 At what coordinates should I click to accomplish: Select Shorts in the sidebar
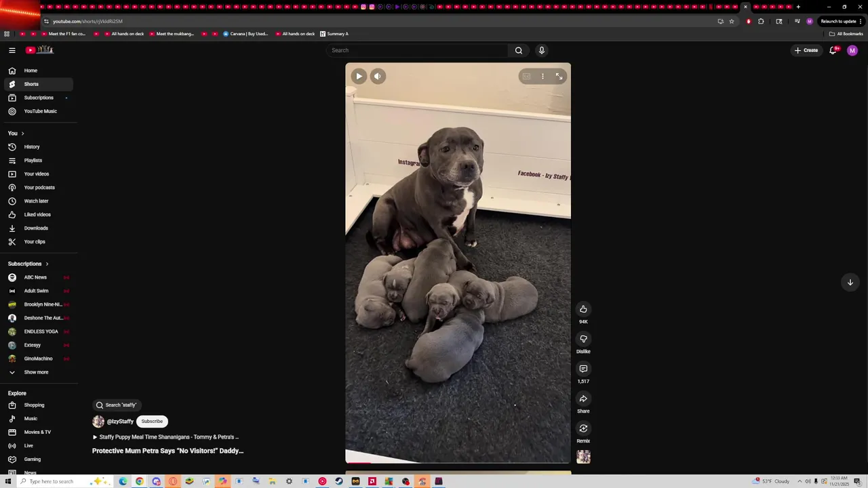(x=38, y=84)
